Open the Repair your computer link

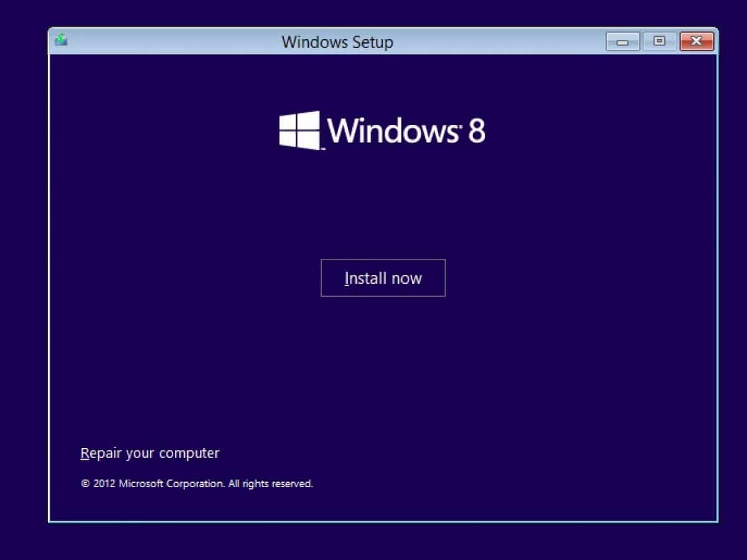(x=150, y=453)
